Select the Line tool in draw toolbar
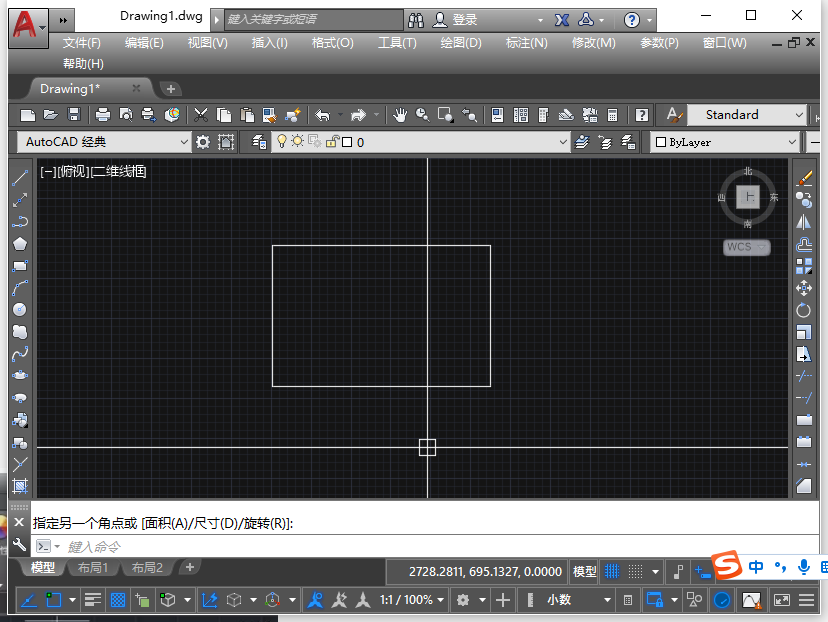Screen dimensions: 828x622 pyautogui.click(x=20, y=178)
